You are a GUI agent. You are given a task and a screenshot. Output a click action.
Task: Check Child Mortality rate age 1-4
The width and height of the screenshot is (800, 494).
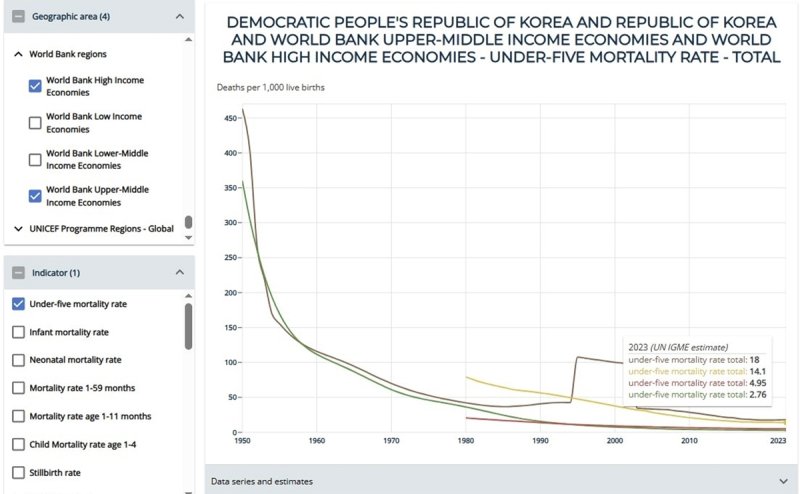click(18, 444)
